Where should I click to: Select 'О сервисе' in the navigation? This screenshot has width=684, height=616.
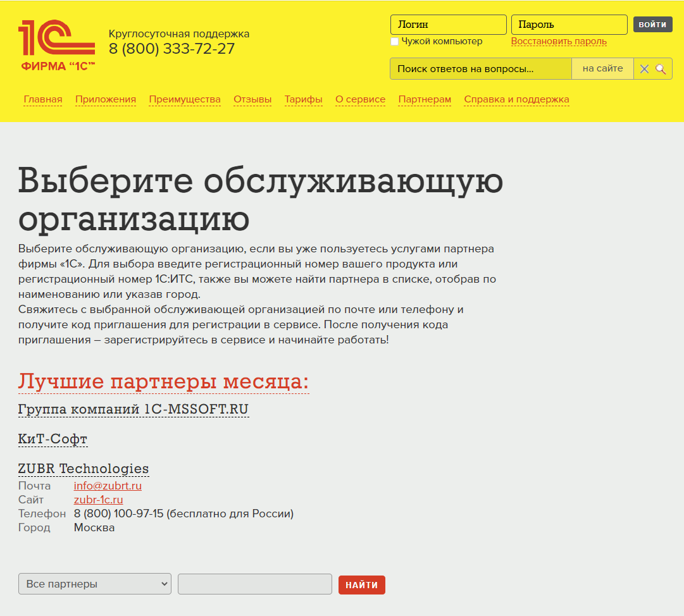pyautogui.click(x=360, y=99)
